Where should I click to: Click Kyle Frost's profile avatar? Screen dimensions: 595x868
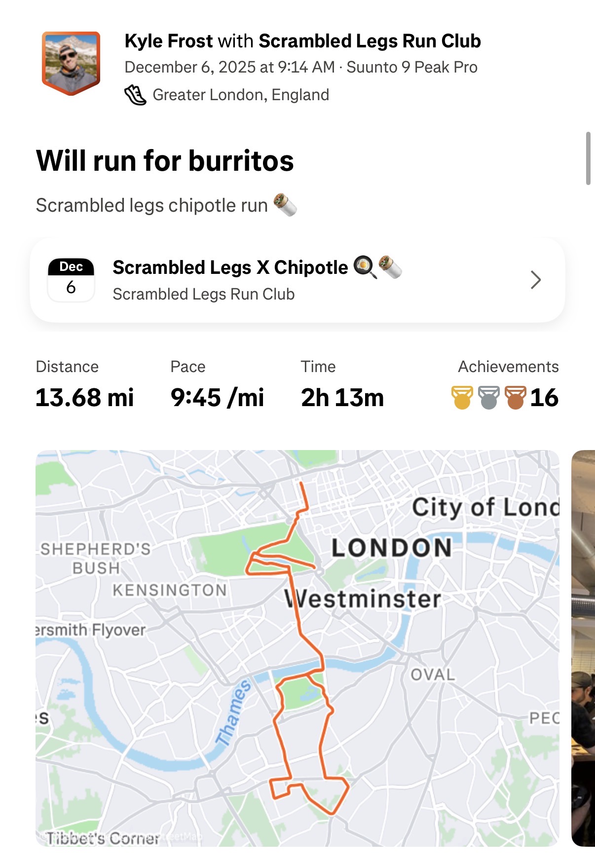click(x=71, y=63)
